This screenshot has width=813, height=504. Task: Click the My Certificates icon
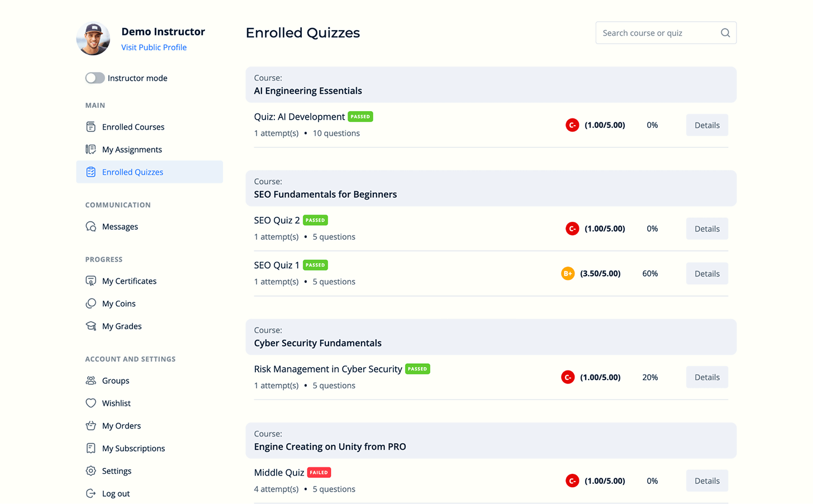91,280
